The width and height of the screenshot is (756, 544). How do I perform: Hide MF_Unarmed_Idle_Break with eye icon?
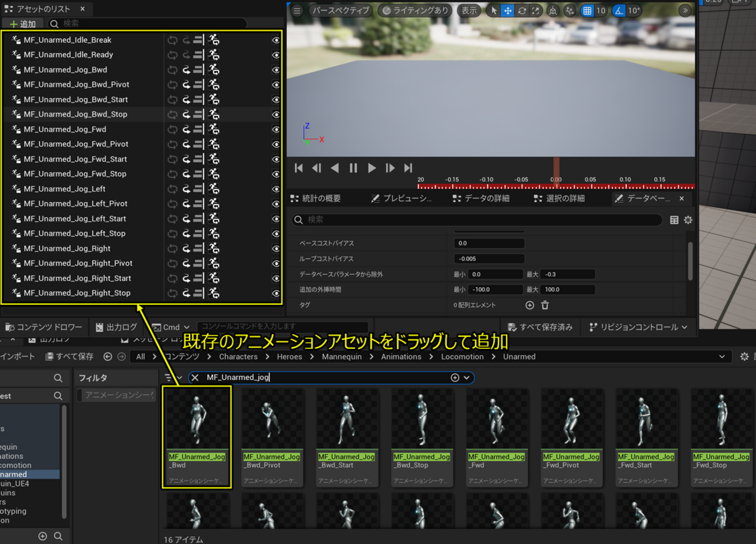click(276, 40)
